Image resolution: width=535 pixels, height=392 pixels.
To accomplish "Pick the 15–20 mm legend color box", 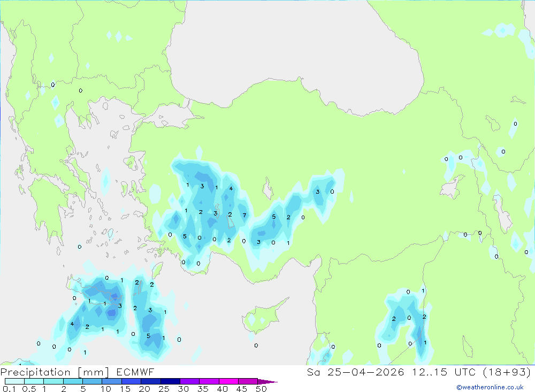I will [132, 381].
